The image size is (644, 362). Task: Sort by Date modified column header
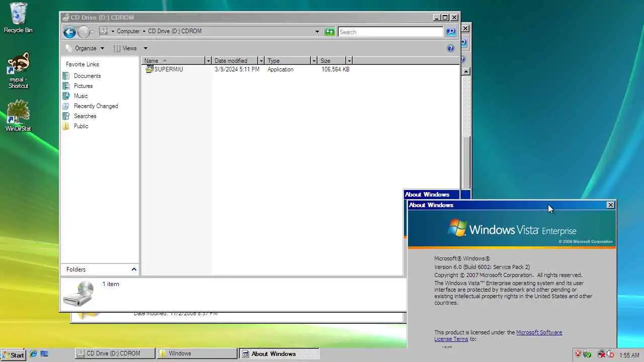[x=235, y=61]
